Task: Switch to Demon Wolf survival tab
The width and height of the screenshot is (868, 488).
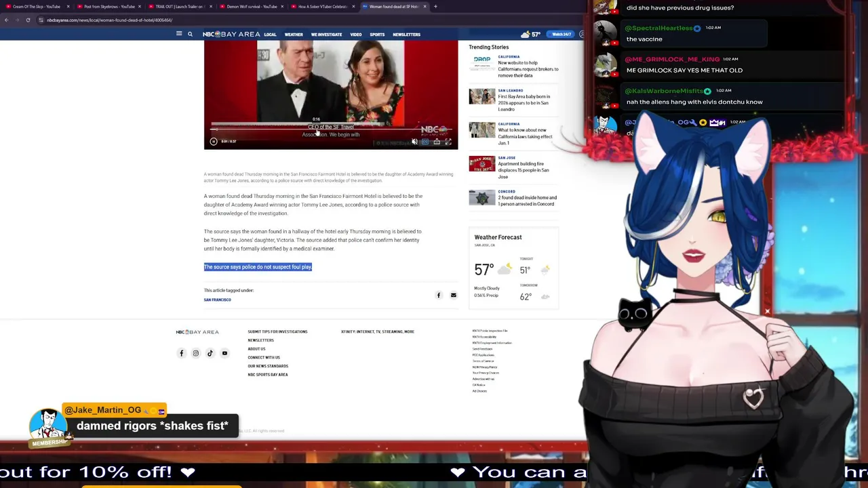Action: click(250, 6)
